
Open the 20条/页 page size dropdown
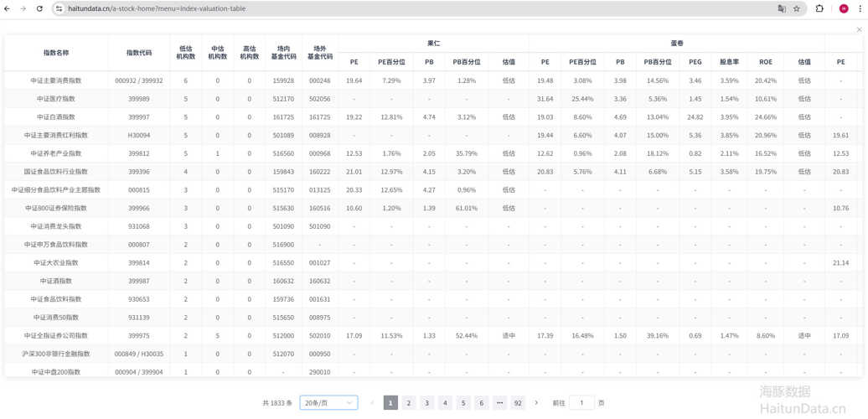tap(328, 403)
